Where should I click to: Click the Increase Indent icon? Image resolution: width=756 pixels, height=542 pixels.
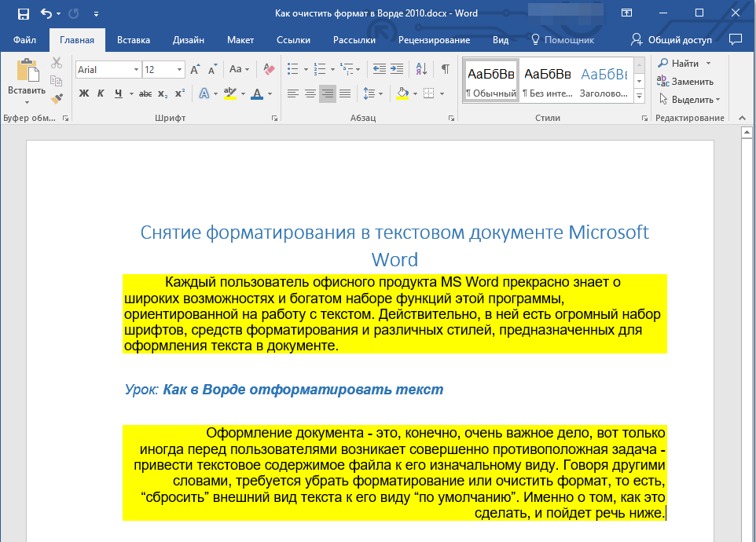click(x=397, y=69)
